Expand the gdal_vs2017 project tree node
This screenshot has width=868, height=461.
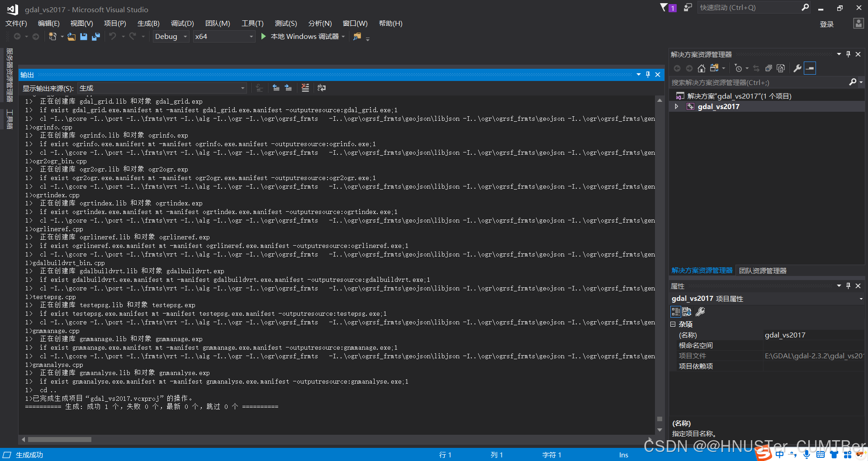tap(677, 107)
